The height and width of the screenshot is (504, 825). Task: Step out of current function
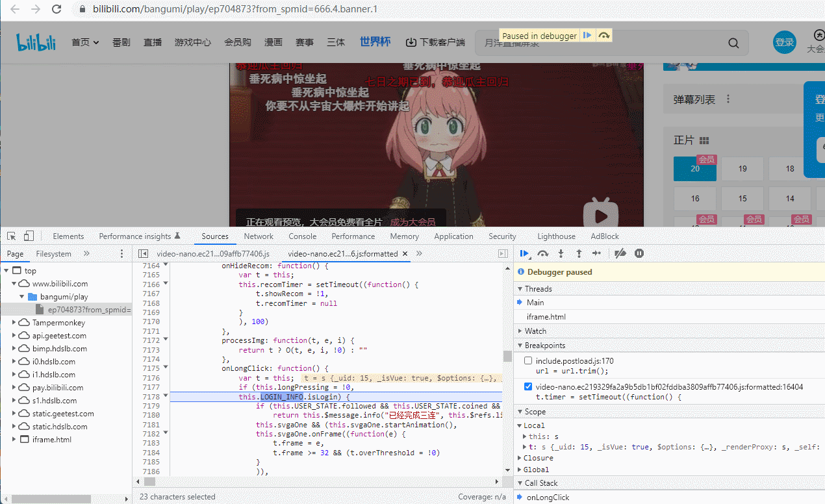[x=579, y=253]
